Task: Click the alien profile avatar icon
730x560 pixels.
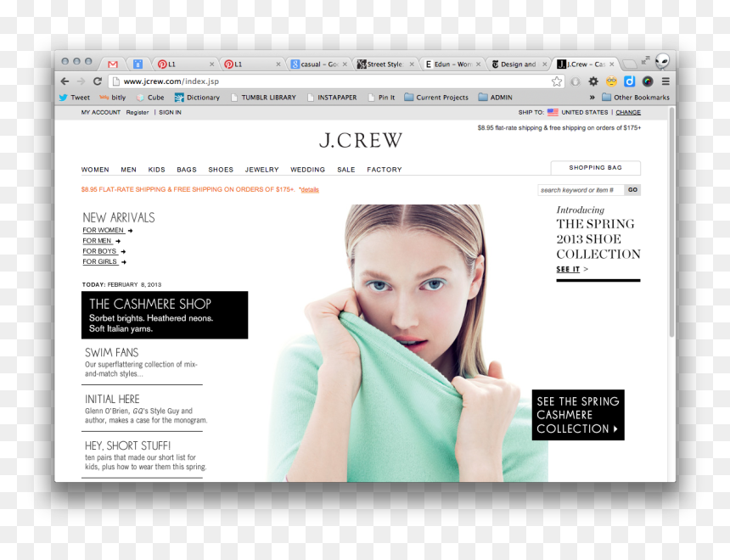Action: click(662, 61)
